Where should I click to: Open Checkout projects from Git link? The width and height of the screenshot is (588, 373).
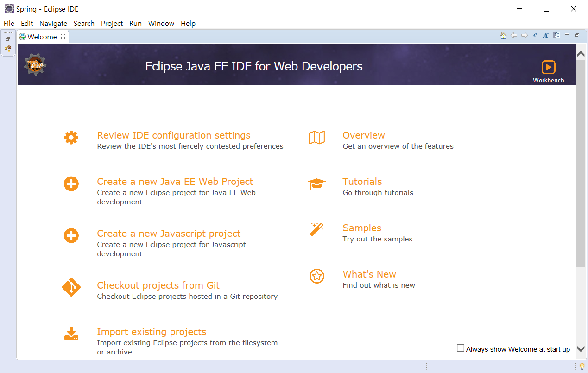click(x=158, y=285)
